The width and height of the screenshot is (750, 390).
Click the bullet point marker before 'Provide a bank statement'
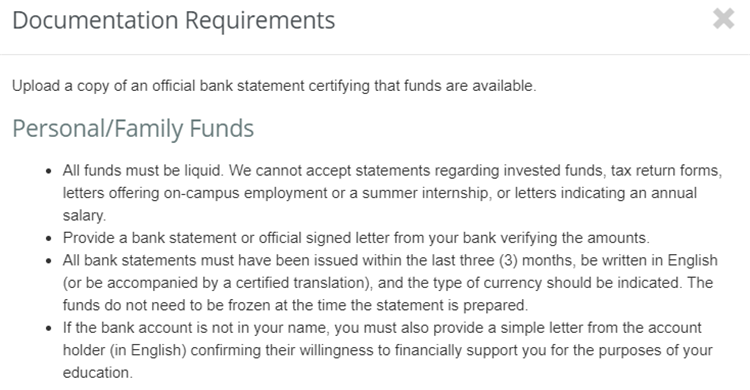coord(48,238)
